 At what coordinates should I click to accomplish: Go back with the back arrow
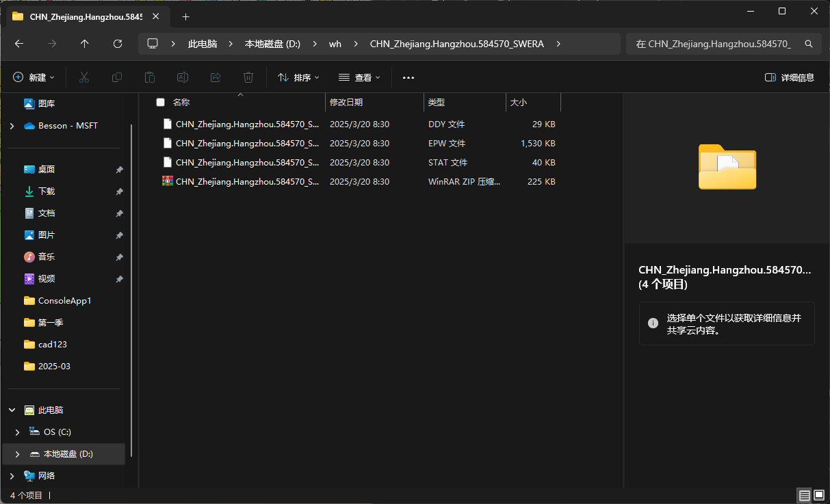pyautogui.click(x=19, y=43)
